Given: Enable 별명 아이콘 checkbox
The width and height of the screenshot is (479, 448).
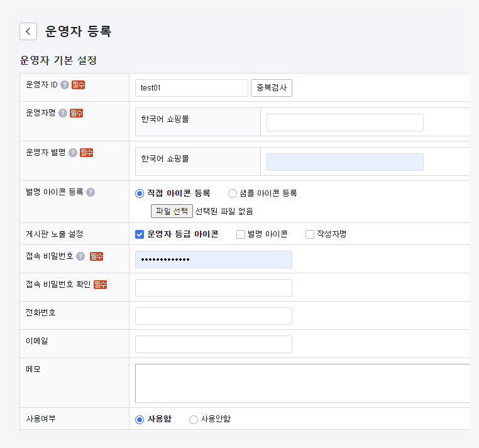Looking at the screenshot, I should tap(241, 234).
